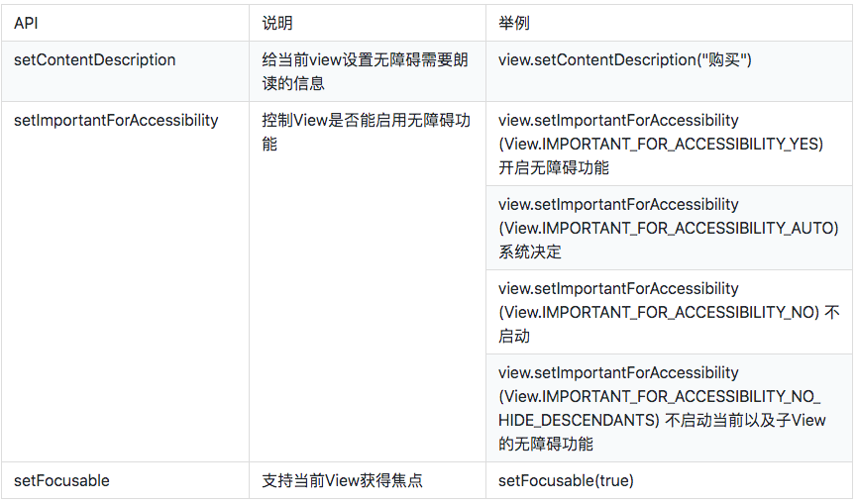This screenshot has width=857, height=504.
Task: Click the view.setContentDescription("购买") example
Action: click(625, 59)
